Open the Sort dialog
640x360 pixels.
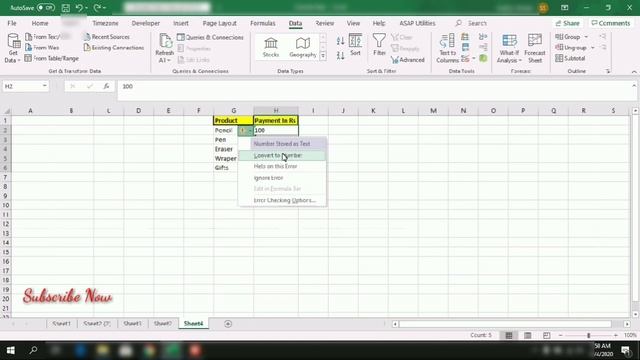[x=355, y=45]
